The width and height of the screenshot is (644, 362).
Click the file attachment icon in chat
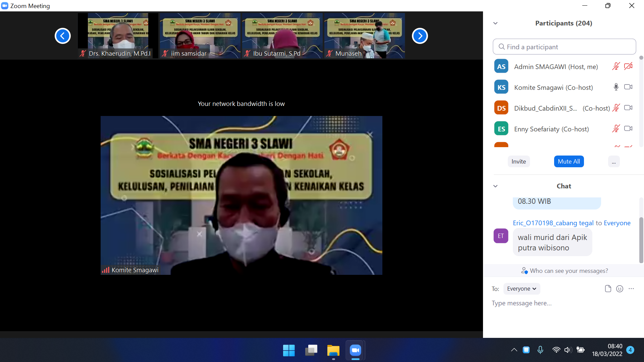[608, 289]
